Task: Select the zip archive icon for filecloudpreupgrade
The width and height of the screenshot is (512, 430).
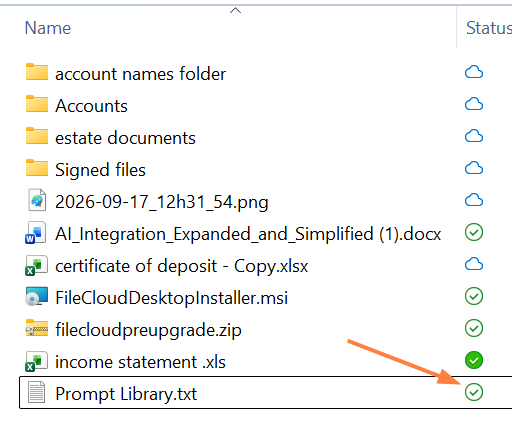Action: (37, 328)
